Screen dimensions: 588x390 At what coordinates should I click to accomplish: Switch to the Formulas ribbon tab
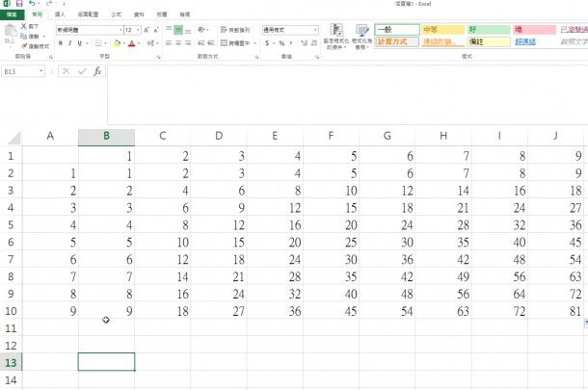[117, 14]
